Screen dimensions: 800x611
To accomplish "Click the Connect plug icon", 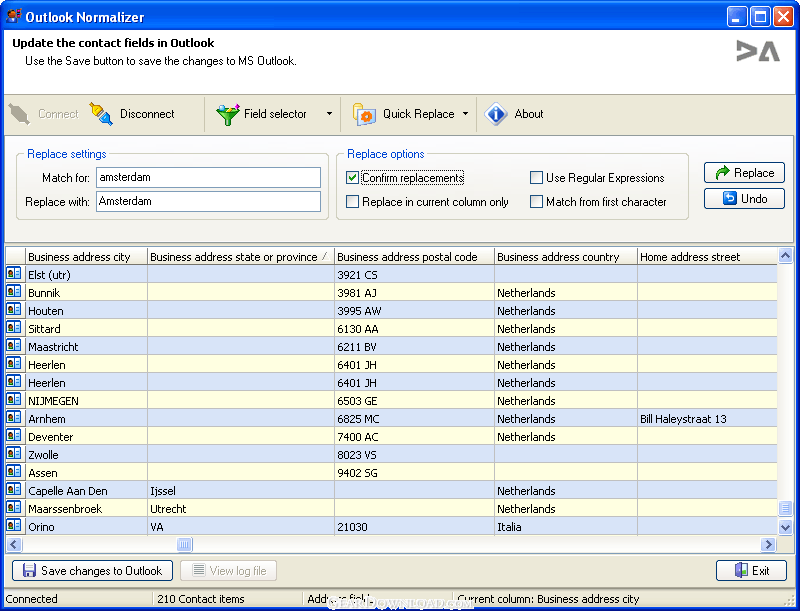I will (x=19, y=114).
